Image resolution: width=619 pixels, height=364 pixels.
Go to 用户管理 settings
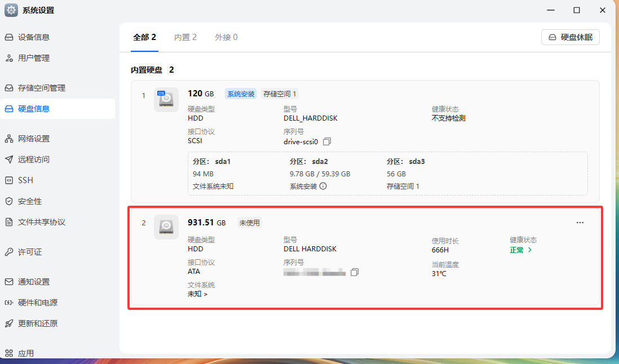[x=34, y=58]
